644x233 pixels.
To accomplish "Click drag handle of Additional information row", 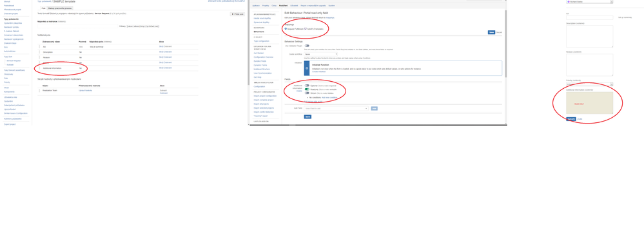I will click(x=40, y=68).
